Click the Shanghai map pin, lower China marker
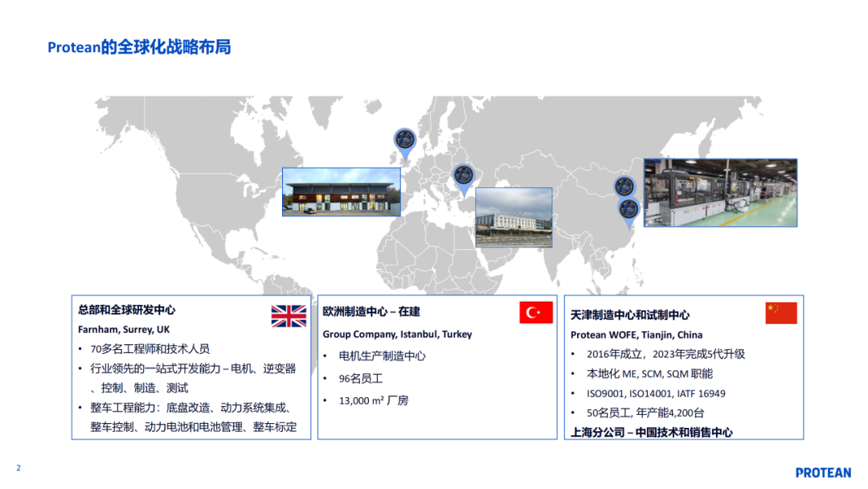The width and height of the screenshot is (868, 489). click(x=628, y=213)
